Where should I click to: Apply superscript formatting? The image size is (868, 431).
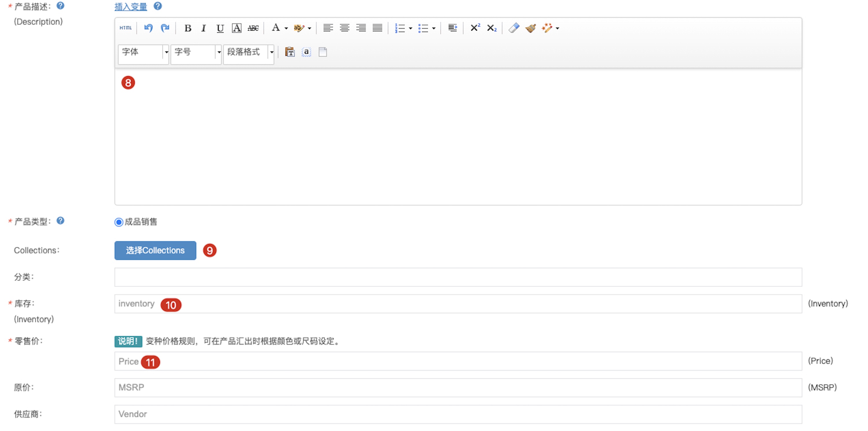pos(475,27)
